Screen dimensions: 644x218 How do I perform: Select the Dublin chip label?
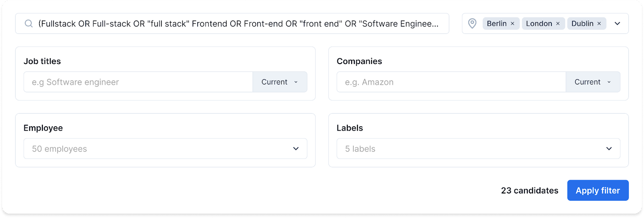(x=582, y=24)
